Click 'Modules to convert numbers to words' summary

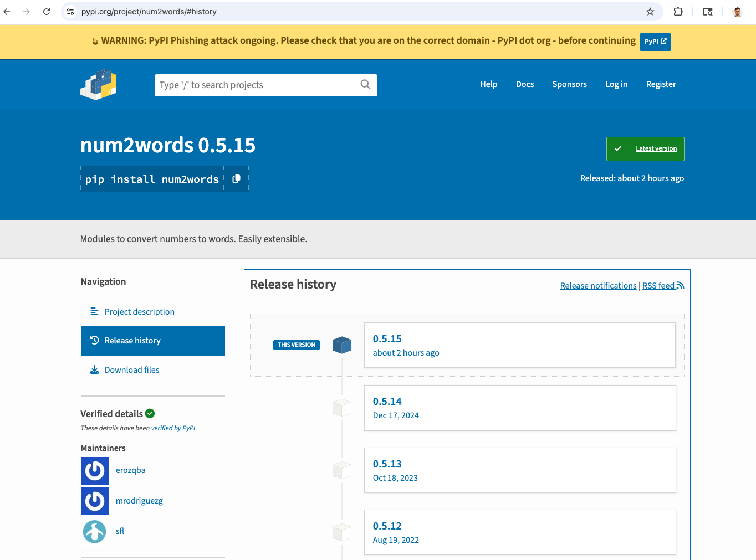193,239
